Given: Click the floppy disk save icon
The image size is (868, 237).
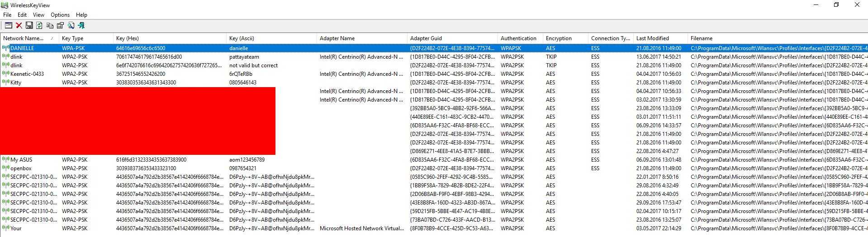Looking at the screenshot, I should coord(29,26).
